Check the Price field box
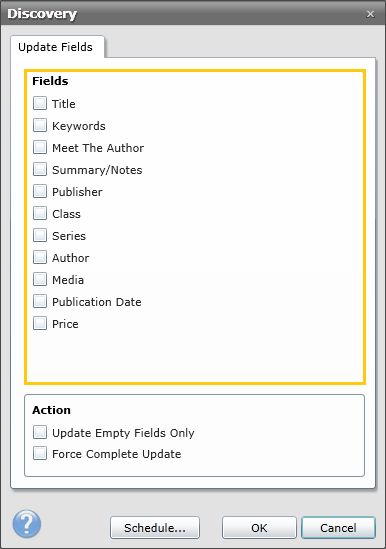386x549 pixels. click(x=40, y=324)
